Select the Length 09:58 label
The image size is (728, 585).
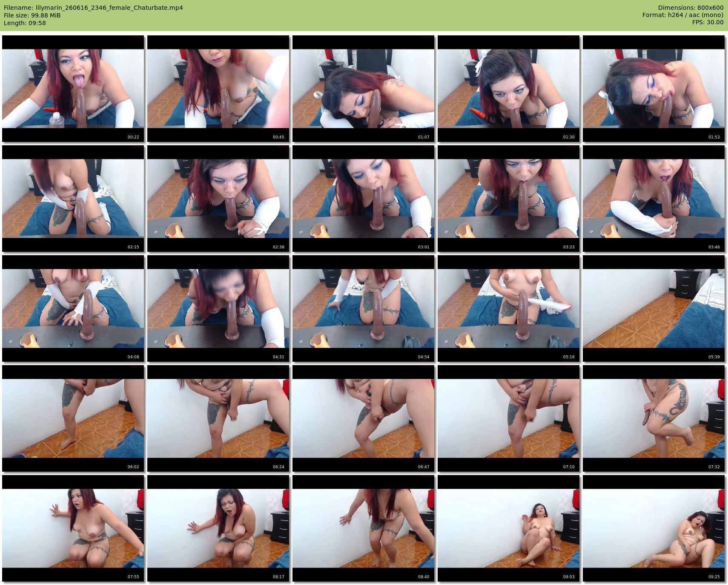click(x=25, y=23)
